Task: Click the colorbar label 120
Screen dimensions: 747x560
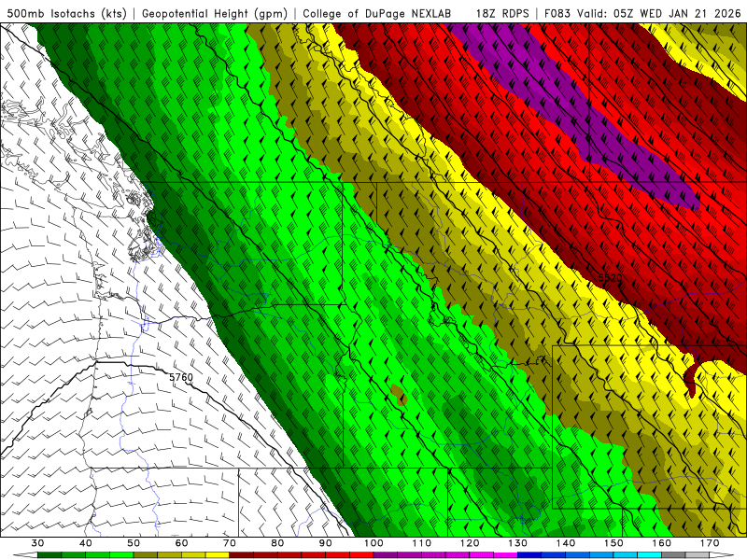Action: pos(470,543)
